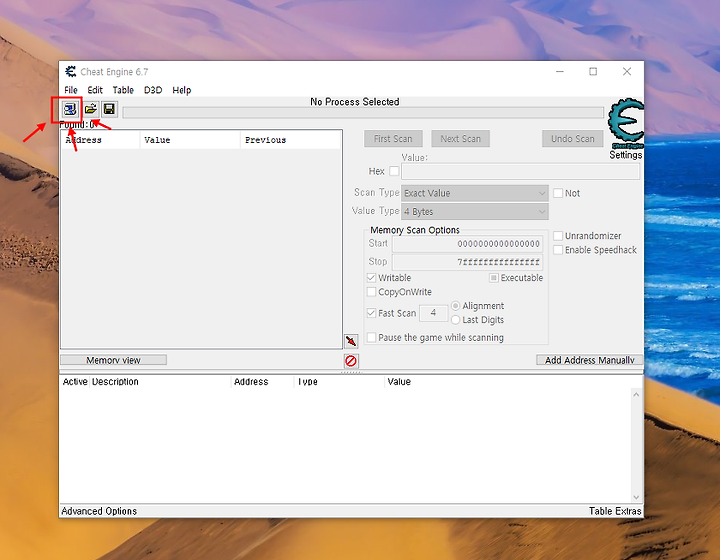
Task: Clear address list red no-entry icon
Action: click(351, 361)
